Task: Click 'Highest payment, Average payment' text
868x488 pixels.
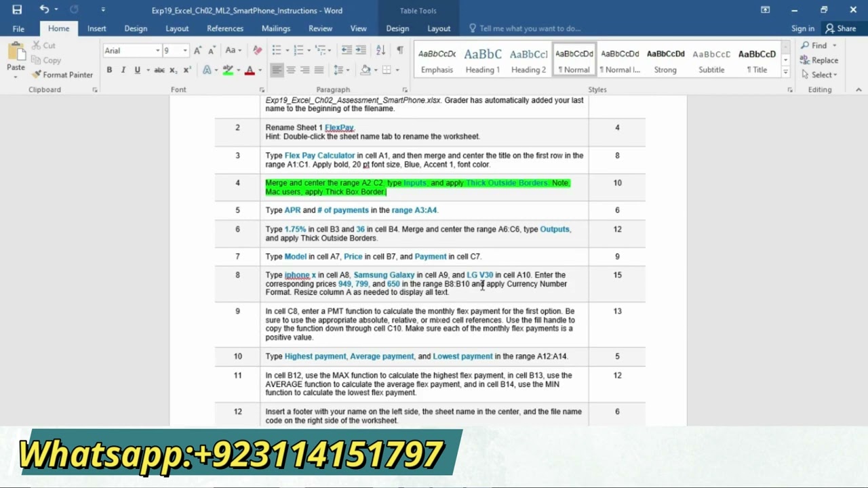Action: [x=349, y=357]
